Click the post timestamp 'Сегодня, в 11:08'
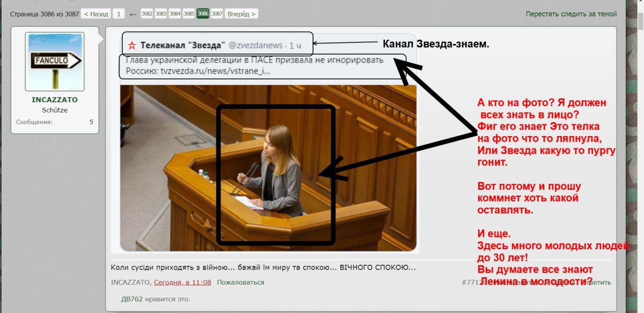Screen dimensions: 644x313 (182, 282)
